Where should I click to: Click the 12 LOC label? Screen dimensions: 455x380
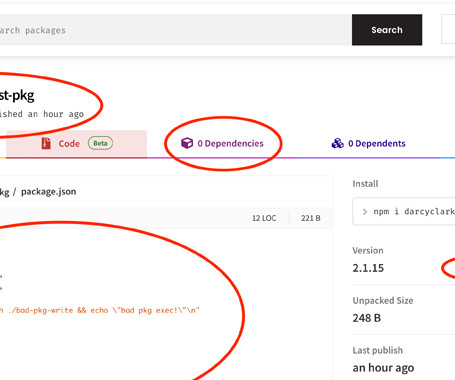264,218
